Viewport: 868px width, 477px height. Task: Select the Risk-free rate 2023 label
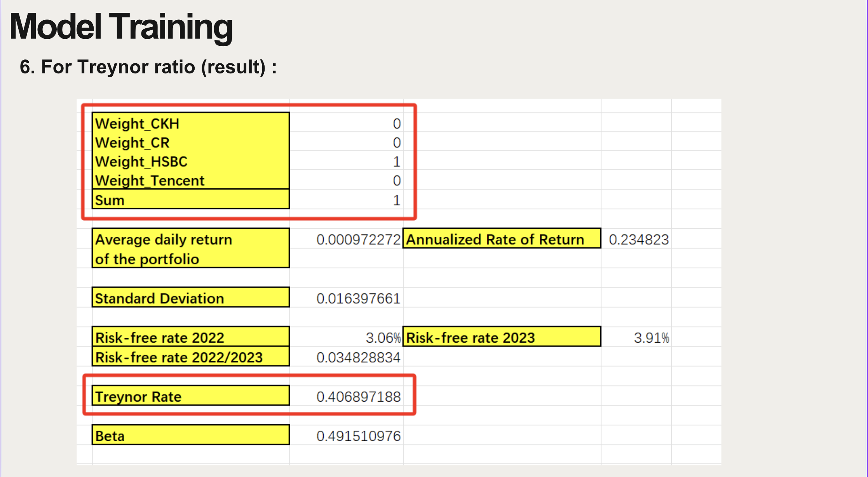(x=501, y=338)
